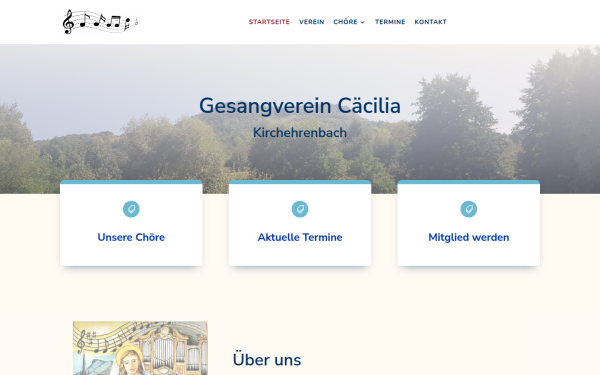Click the Gesangverein Cäcilia heading

point(300,106)
